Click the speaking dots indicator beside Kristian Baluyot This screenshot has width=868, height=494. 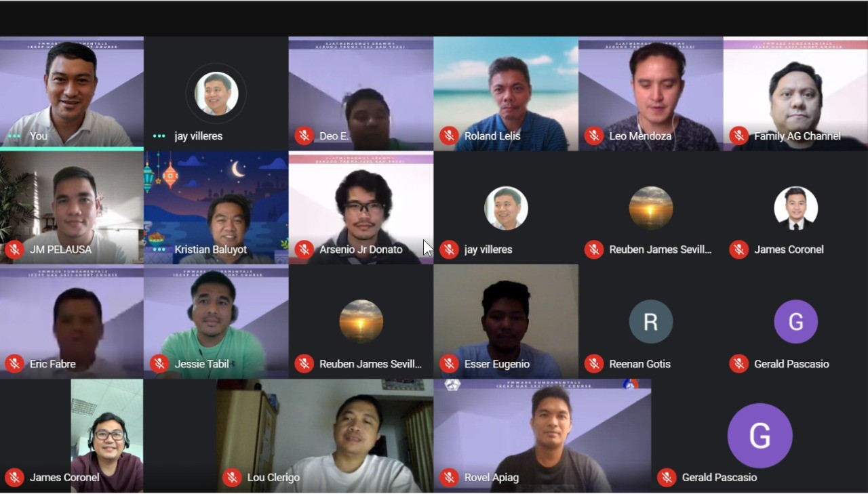point(159,249)
